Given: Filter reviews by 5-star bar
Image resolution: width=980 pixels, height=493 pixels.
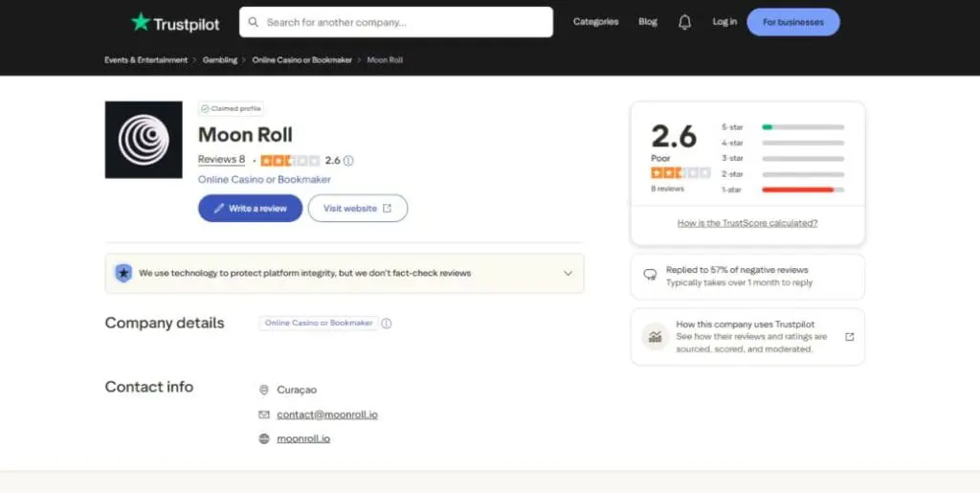Looking at the screenshot, I should pyautogui.click(x=802, y=126).
